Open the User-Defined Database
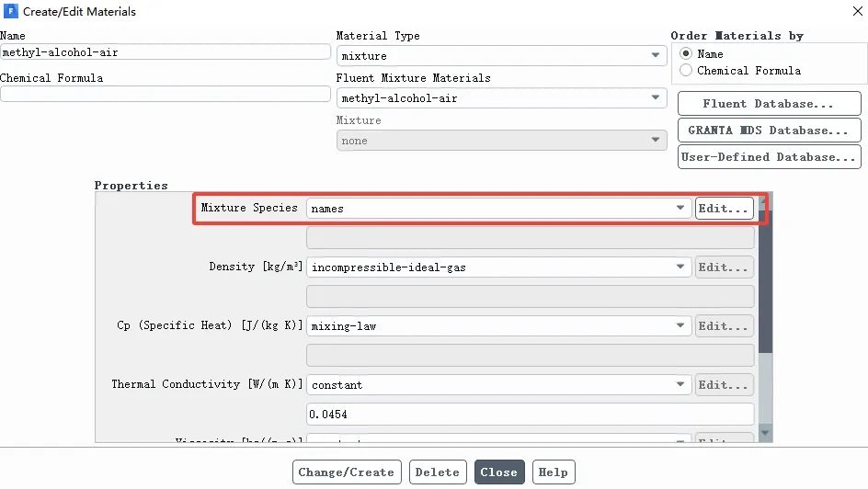Screen dimensions: 868x489 pyautogui.click(x=769, y=157)
